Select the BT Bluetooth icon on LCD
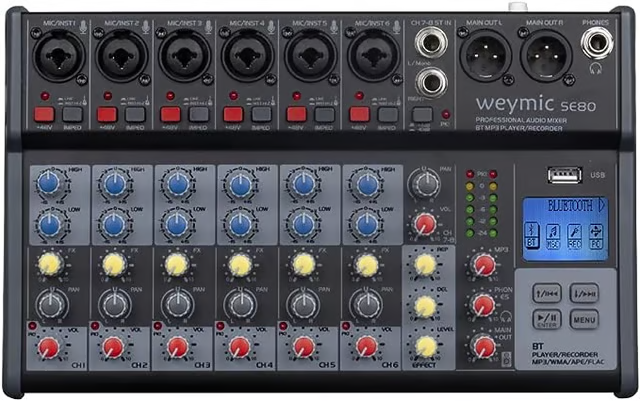640x401 pixels. (531, 236)
